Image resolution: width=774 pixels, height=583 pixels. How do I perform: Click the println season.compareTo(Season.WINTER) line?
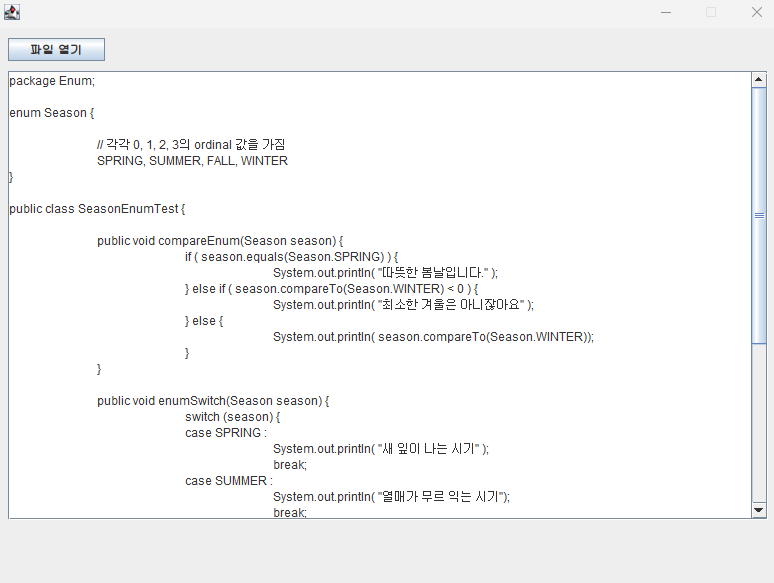click(x=433, y=337)
